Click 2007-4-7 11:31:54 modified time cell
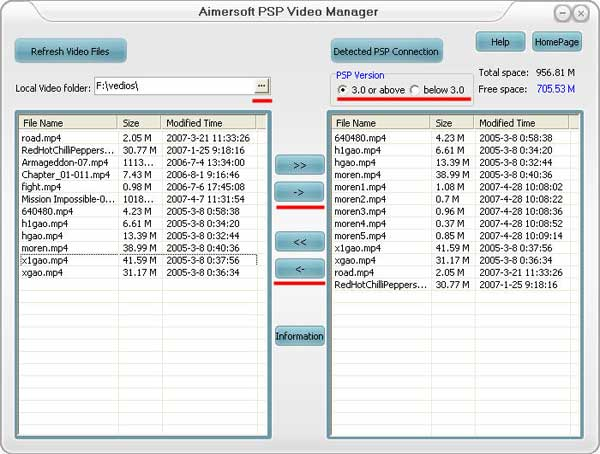The width and height of the screenshot is (600, 454). (x=205, y=199)
